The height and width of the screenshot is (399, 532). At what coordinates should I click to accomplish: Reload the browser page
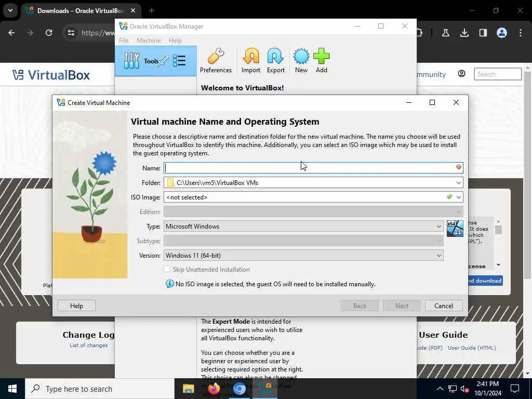49,33
